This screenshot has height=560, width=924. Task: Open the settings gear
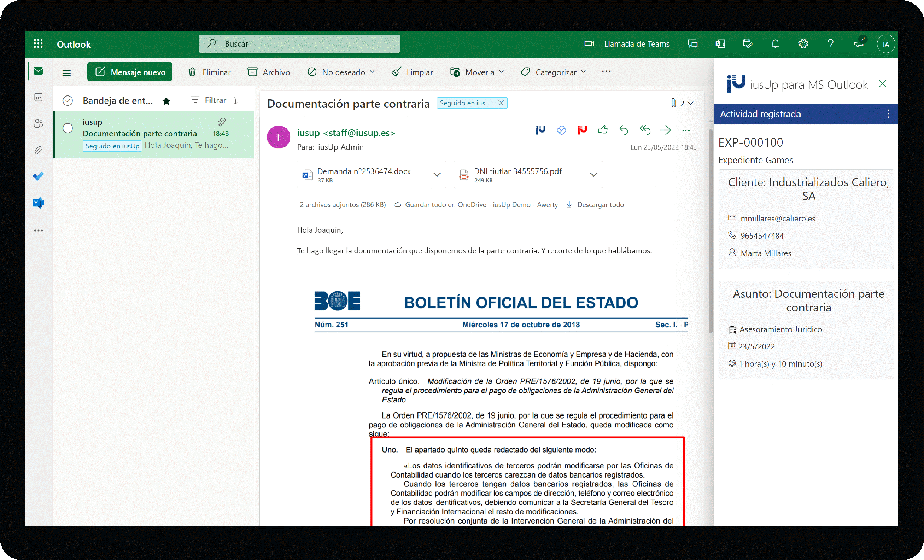click(802, 44)
